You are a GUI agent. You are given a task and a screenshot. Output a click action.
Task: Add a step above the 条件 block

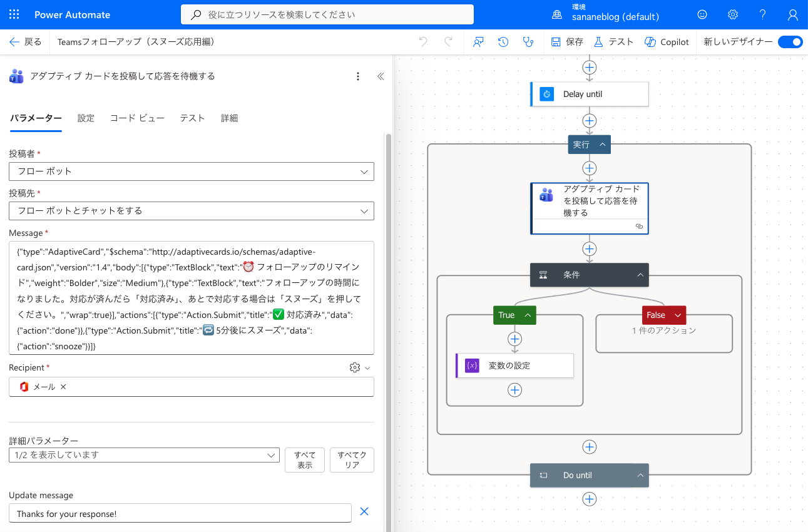pyautogui.click(x=590, y=248)
